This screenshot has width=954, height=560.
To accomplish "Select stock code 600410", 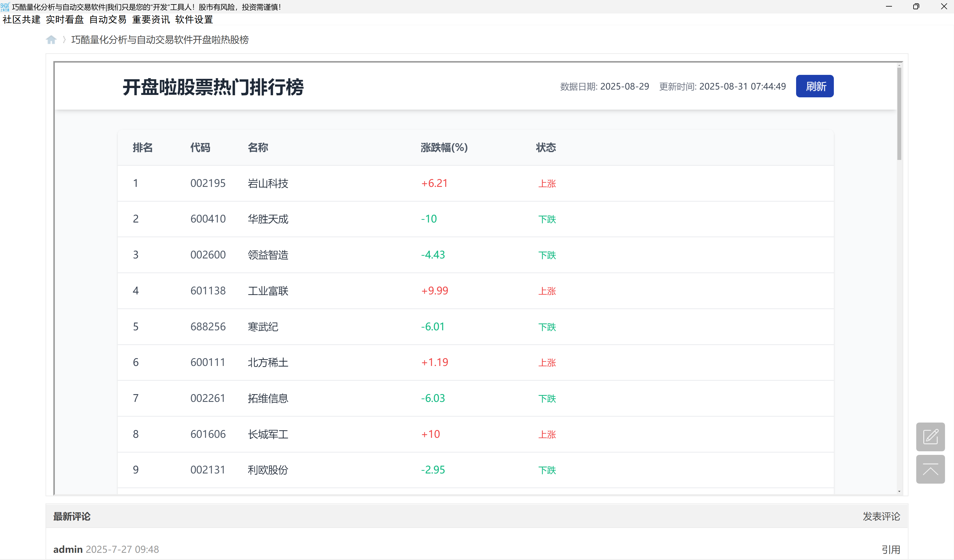I will click(208, 219).
